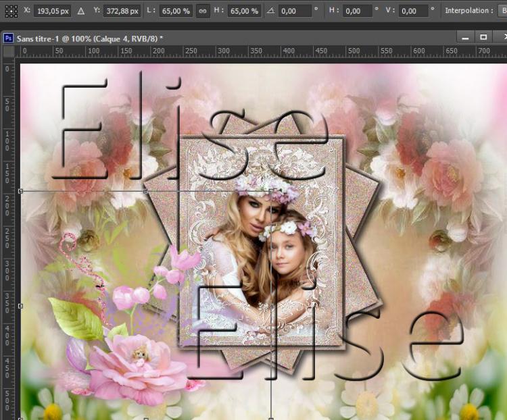This screenshot has width=507, height=420.
Task: Toggle the maintain aspect ratio chain link
Action: (202, 11)
